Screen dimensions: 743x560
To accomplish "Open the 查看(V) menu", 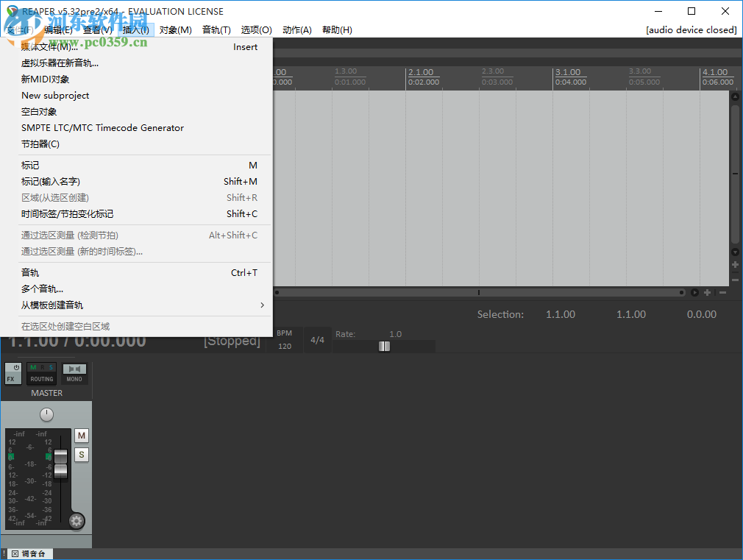I will 98,30.
